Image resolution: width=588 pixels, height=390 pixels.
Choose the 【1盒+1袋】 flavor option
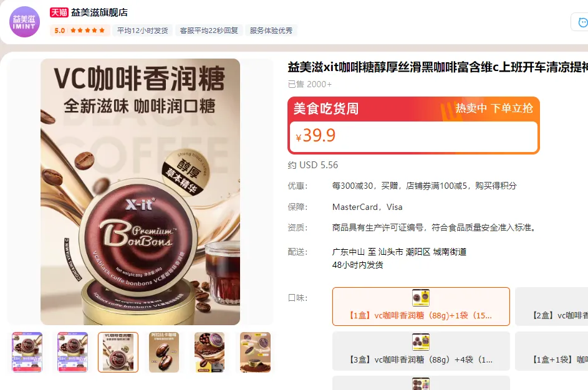point(551,351)
